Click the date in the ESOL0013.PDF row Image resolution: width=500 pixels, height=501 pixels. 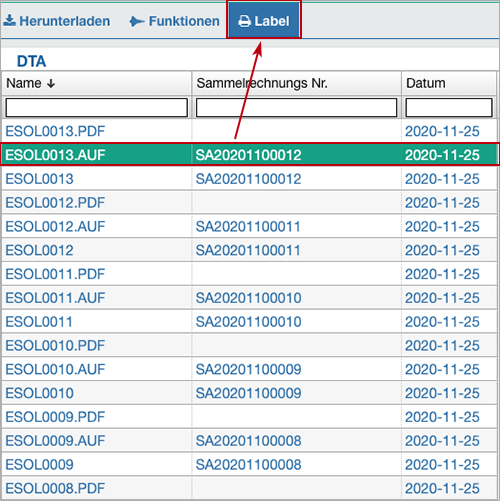click(x=442, y=131)
